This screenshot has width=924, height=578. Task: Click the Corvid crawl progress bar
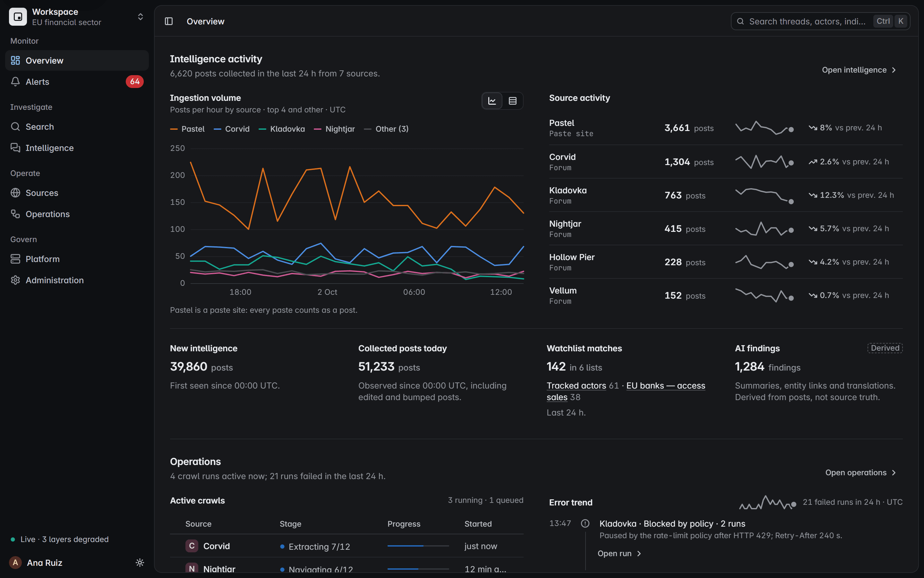418,546
